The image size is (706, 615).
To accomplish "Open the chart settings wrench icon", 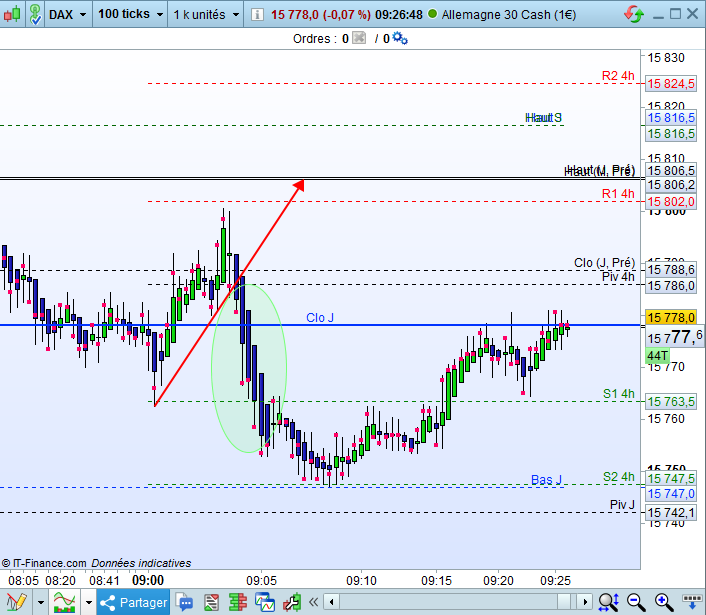I will (292, 602).
